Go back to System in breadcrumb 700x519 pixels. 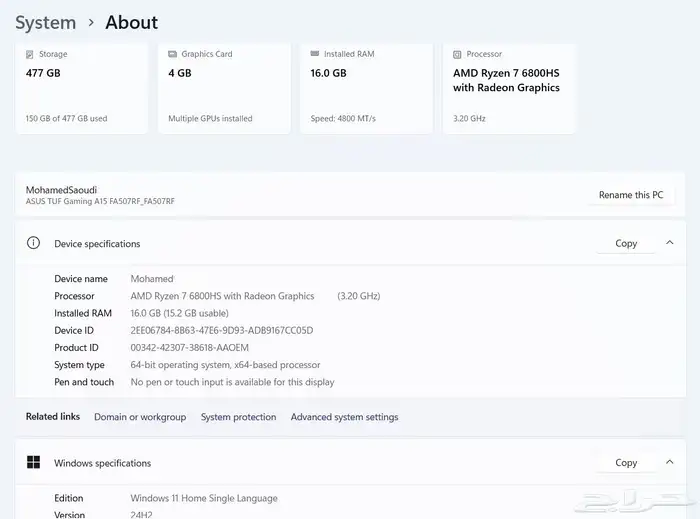(x=45, y=22)
